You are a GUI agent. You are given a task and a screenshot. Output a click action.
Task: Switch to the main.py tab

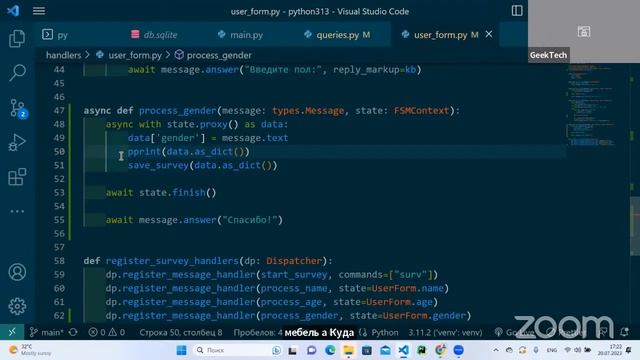coord(240,35)
